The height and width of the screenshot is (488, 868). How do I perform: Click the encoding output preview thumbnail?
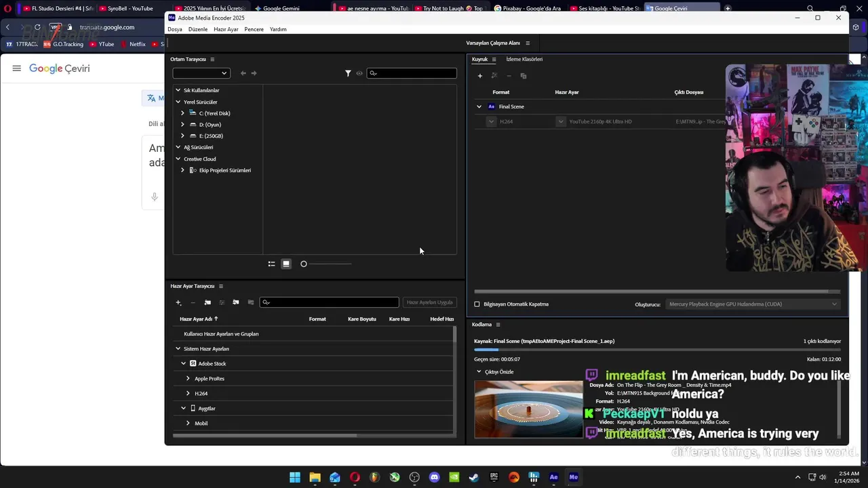529,409
